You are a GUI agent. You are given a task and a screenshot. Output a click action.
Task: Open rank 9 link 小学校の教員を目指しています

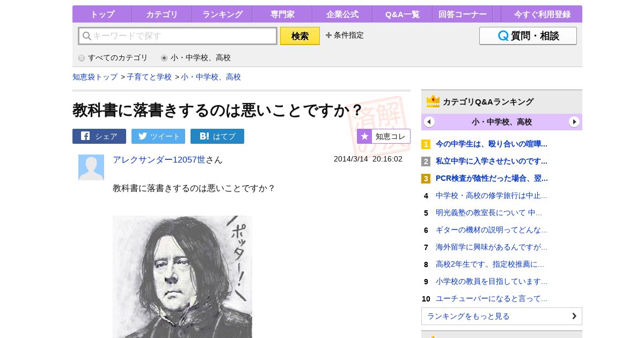click(x=492, y=281)
